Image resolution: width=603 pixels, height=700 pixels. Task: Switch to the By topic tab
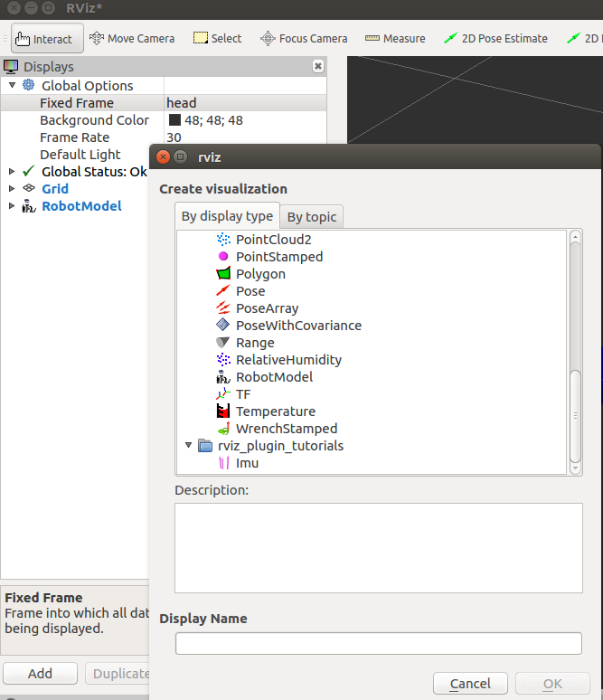312,217
